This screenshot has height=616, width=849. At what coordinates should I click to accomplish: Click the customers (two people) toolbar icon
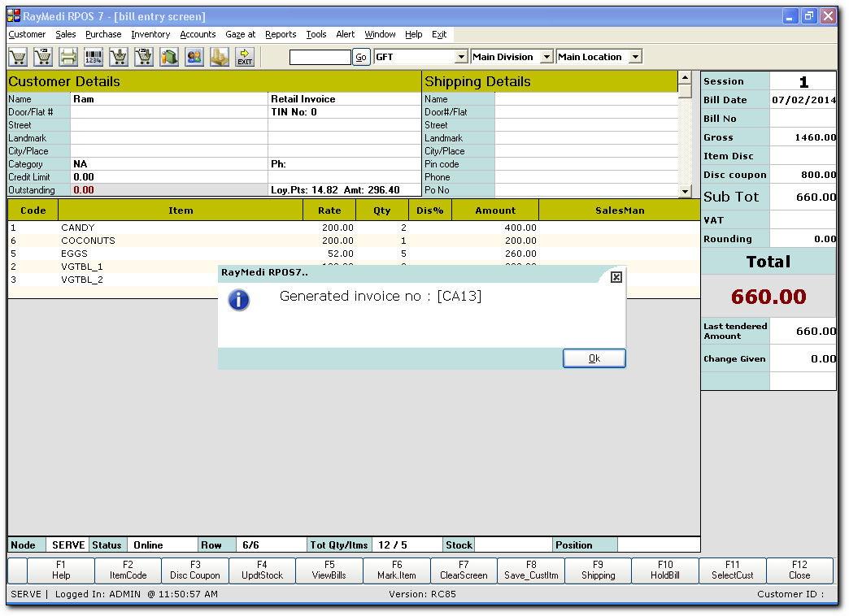[194, 57]
